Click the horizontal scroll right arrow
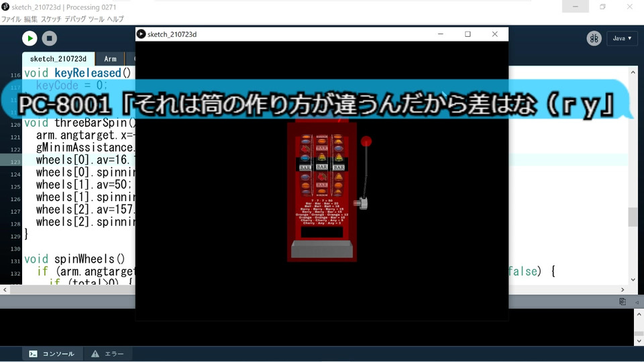The width and height of the screenshot is (644, 362). pyautogui.click(x=623, y=290)
